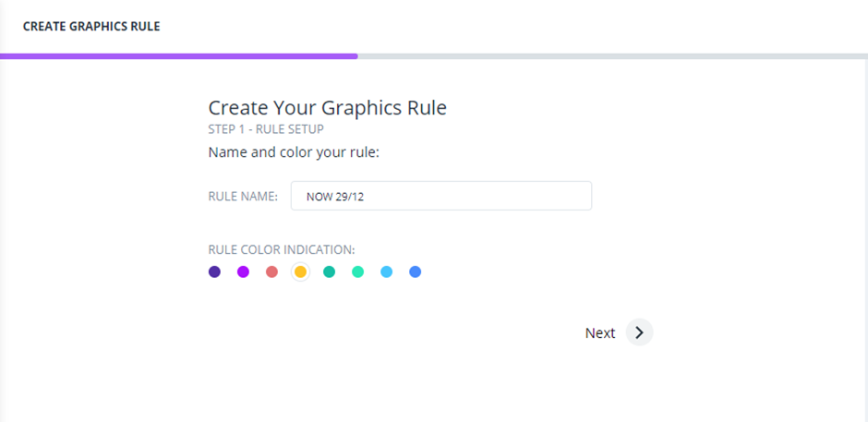The width and height of the screenshot is (868, 422).
Task: Click the RULE COLOR INDICATION label
Action: point(281,249)
